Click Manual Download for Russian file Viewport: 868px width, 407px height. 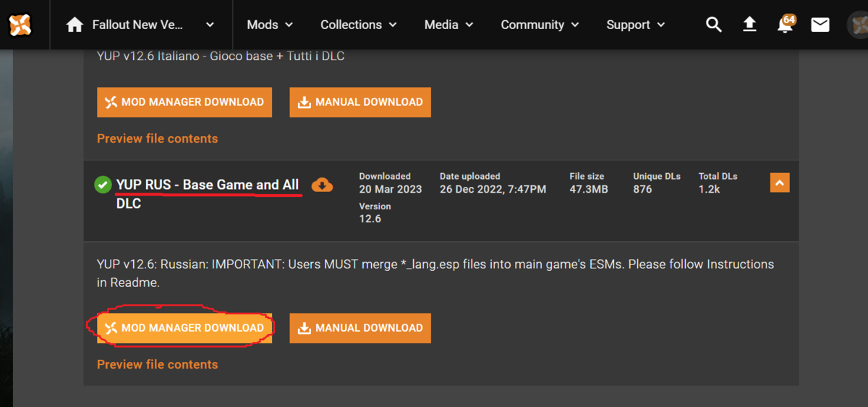[360, 328]
